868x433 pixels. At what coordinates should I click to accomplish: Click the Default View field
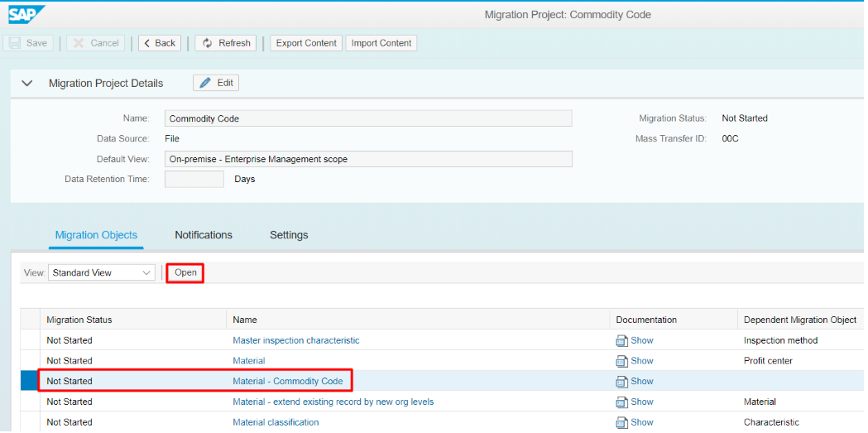368,159
